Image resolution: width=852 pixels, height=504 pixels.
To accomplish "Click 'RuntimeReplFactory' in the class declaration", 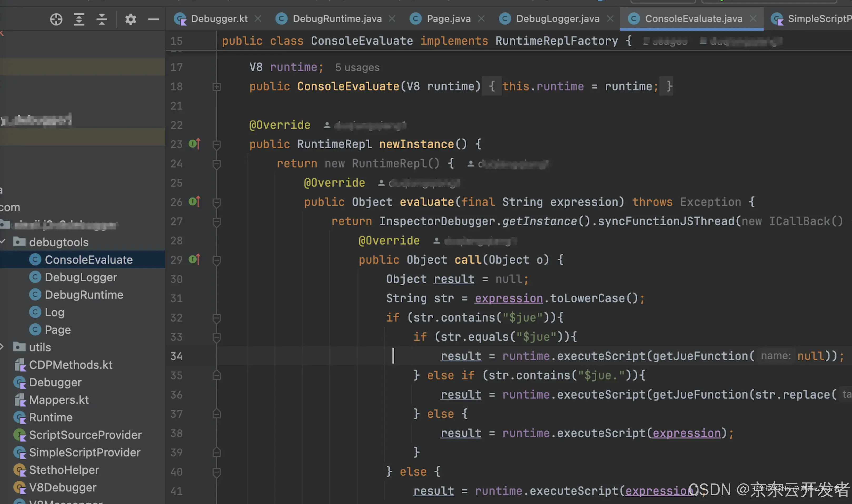I will (x=557, y=41).
